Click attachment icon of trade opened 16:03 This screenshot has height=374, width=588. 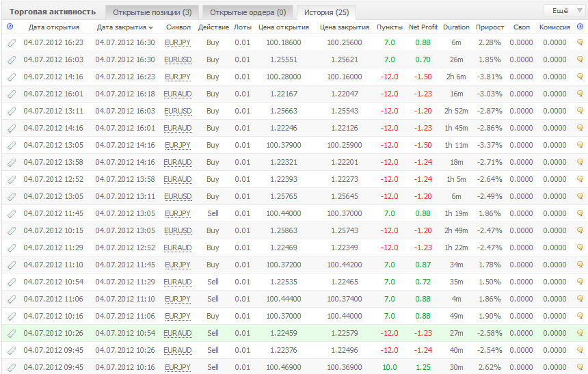click(x=12, y=60)
